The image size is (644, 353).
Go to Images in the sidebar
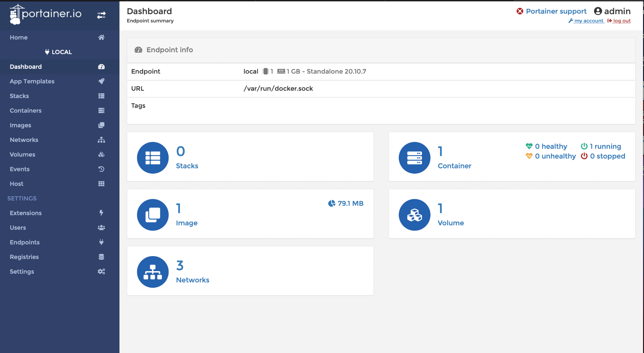(x=20, y=125)
